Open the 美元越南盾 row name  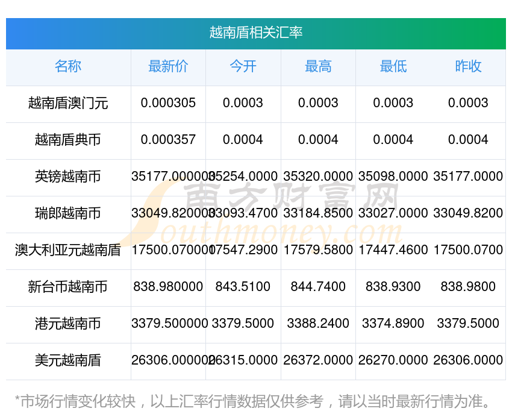pos(68,360)
